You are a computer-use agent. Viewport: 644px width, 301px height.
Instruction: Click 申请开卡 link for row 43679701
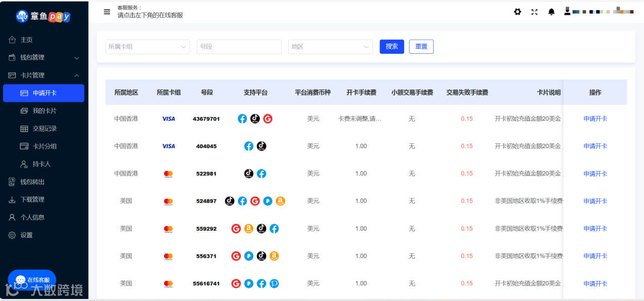point(595,119)
